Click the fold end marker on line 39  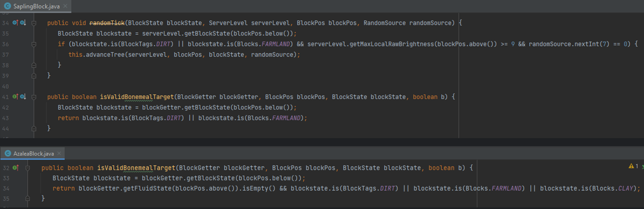(x=34, y=76)
